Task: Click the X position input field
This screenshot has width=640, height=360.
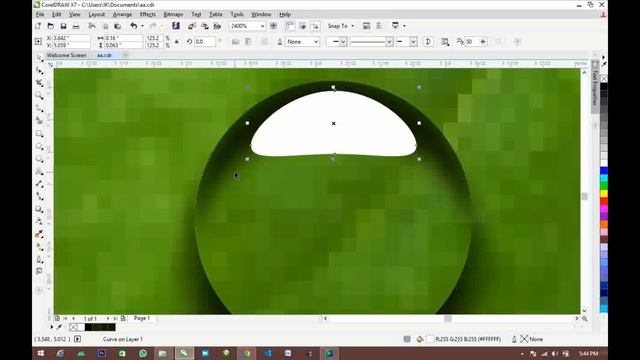Action: 71,38
